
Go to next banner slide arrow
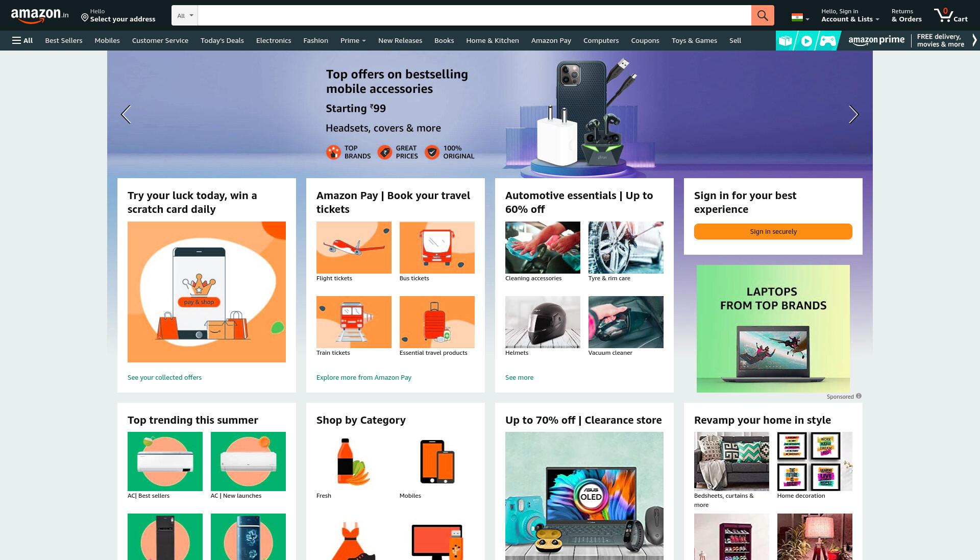click(853, 114)
